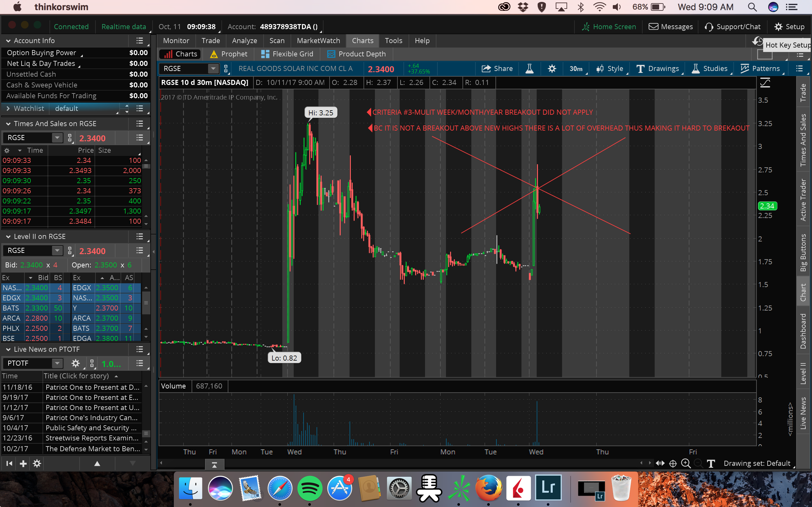Click the crosshair pan icon below chart

(x=672, y=463)
